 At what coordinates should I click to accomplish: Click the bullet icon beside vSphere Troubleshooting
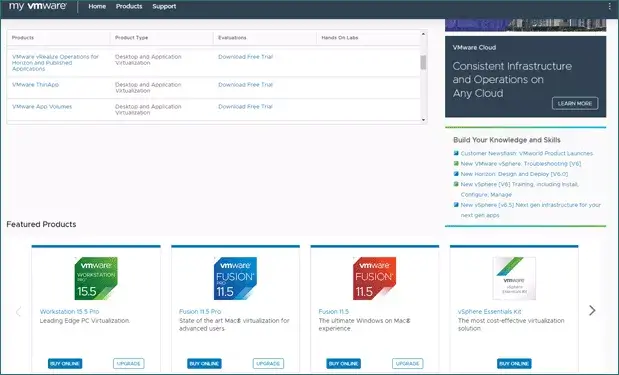click(x=456, y=163)
